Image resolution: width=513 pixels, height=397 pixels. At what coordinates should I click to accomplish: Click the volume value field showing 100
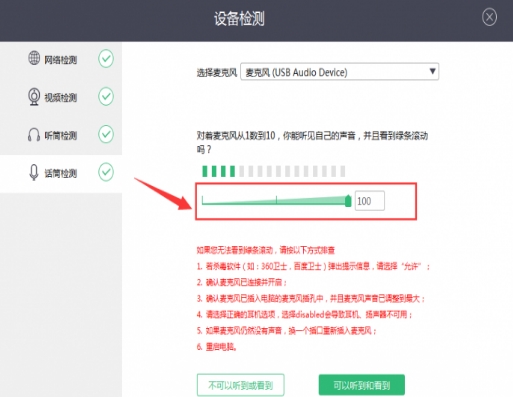tap(370, 201)
